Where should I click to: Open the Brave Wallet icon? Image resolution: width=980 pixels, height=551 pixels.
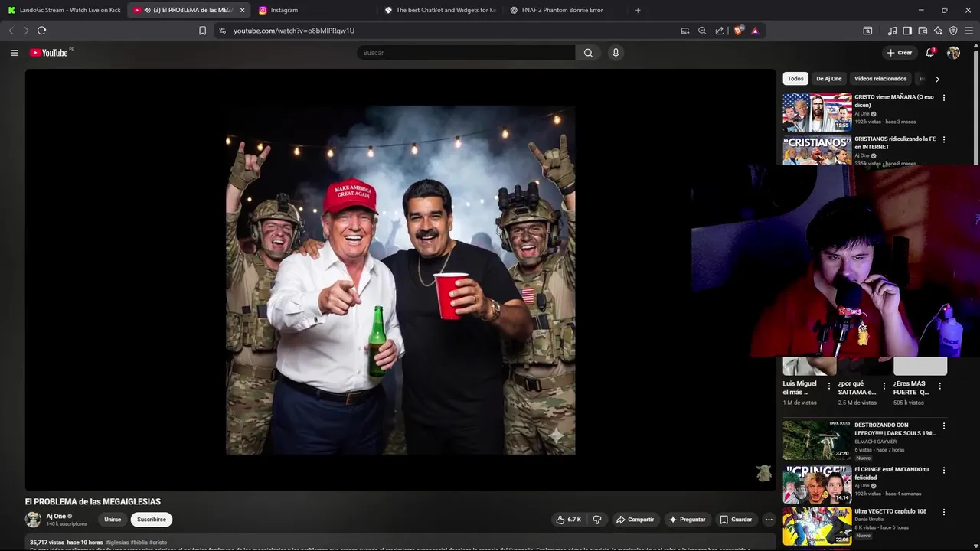pos(923,31)
